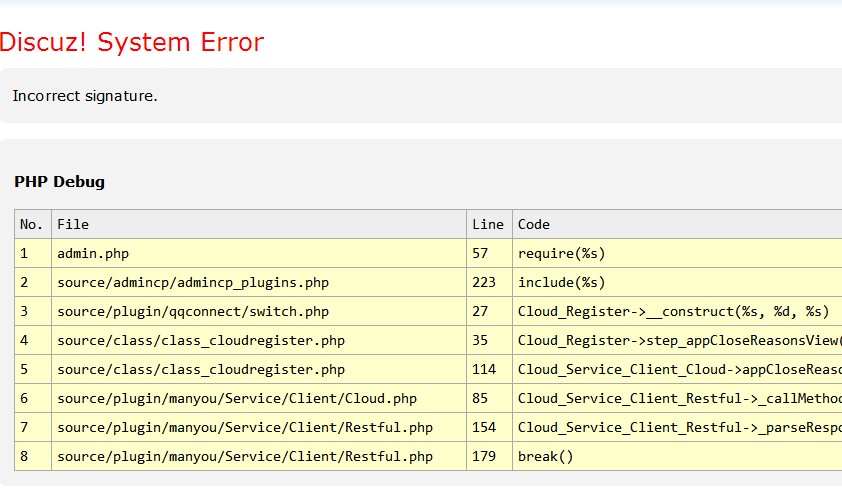Select 'source/plugin/qqconnect/switch.php' file cell
Screen dimensions: 842x502
(259, 311)
